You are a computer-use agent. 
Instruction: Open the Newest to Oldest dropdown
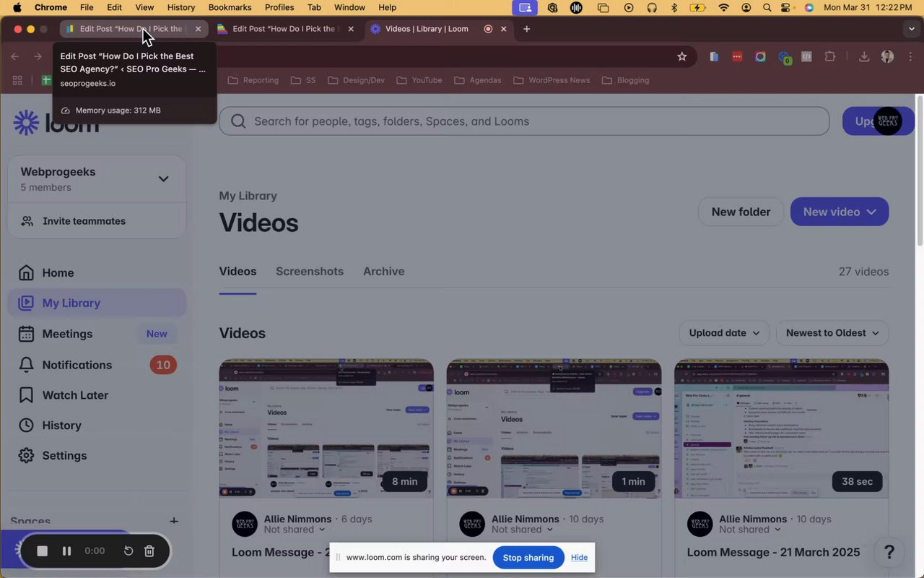point(832,333)
